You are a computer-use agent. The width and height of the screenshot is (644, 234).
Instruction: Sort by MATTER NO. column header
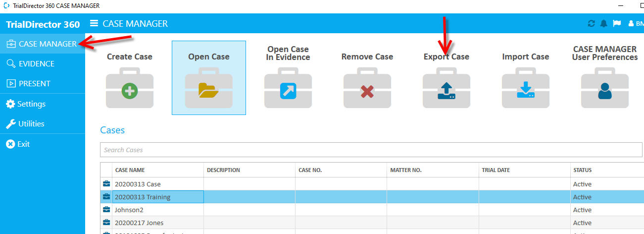click(433, 170)
